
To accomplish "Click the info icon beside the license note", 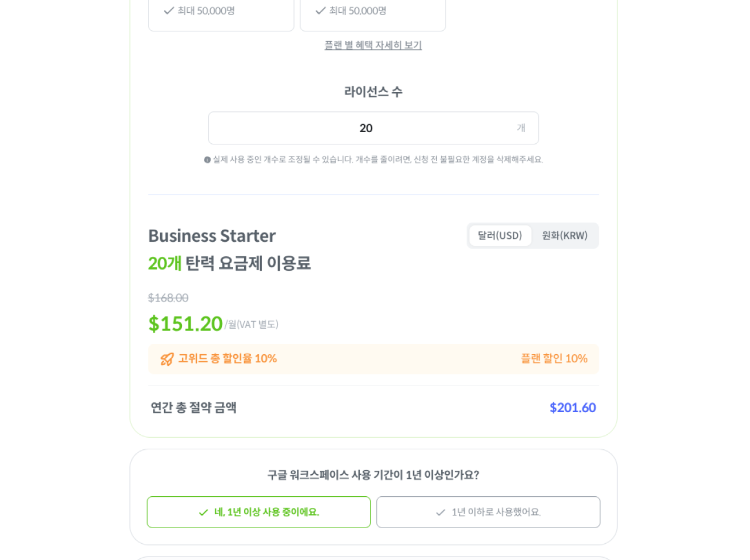I will (207, 160).
